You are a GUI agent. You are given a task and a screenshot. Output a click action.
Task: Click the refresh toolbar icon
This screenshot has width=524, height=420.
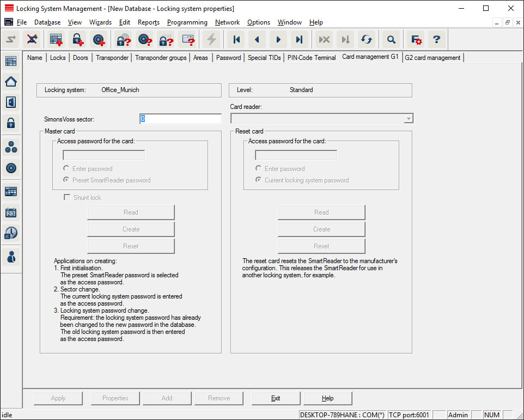point(367,39)
